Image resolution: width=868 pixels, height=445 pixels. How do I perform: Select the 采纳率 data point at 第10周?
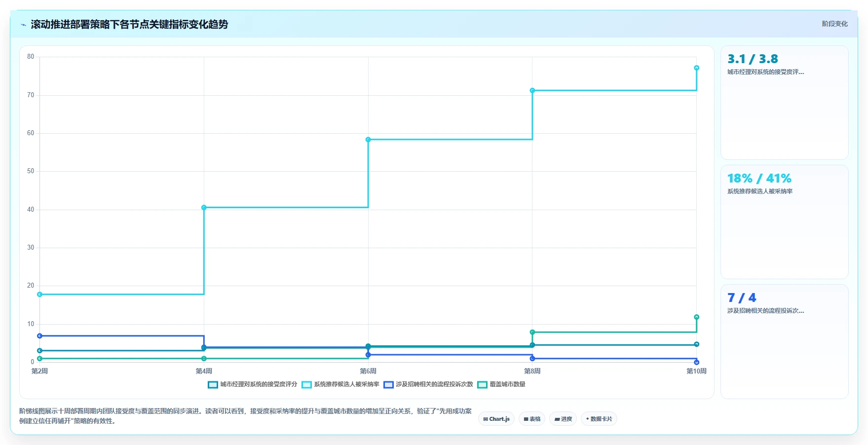pos(697,68)
